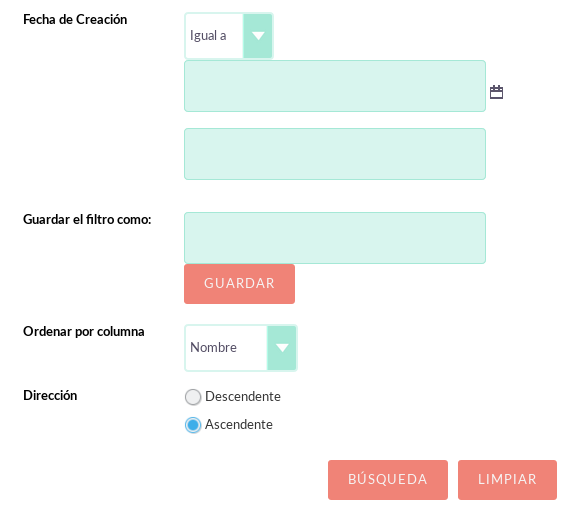Clear the filters with LIMPIAR button
Image resolution: width=576 pixels, height=519 pixels.
507,480
